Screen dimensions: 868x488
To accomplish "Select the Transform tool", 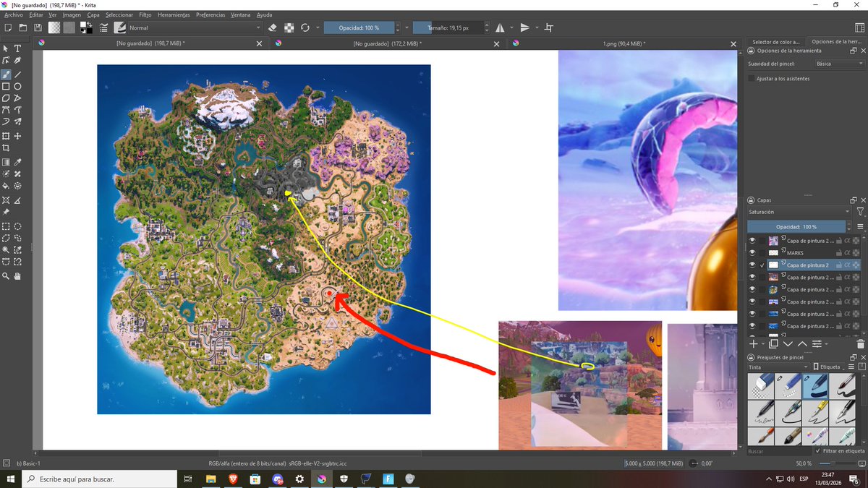I will 6,136.
